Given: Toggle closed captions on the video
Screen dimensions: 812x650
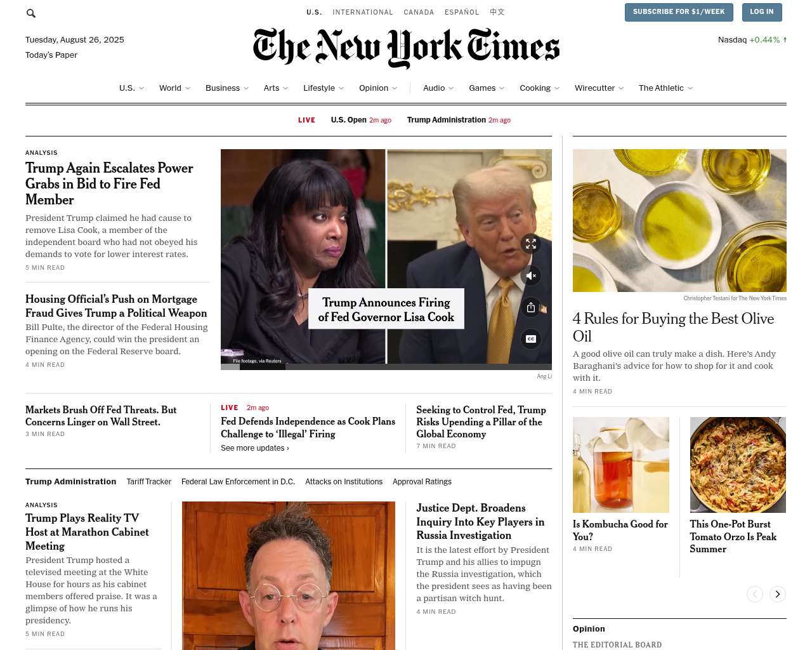Looking at the screenshot, I should coord(531,339).
